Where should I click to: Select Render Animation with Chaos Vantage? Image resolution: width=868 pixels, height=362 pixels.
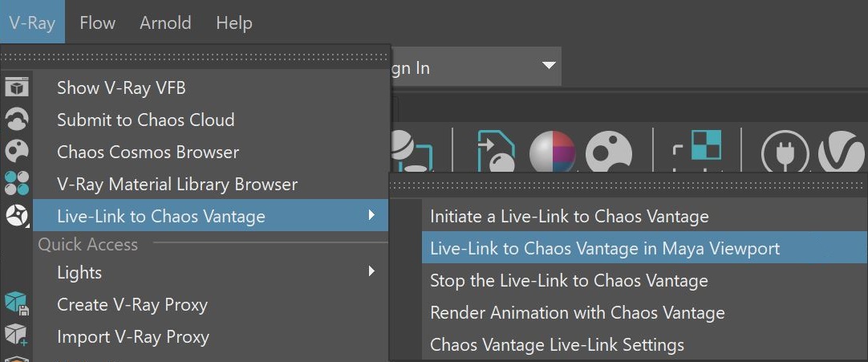644,312
